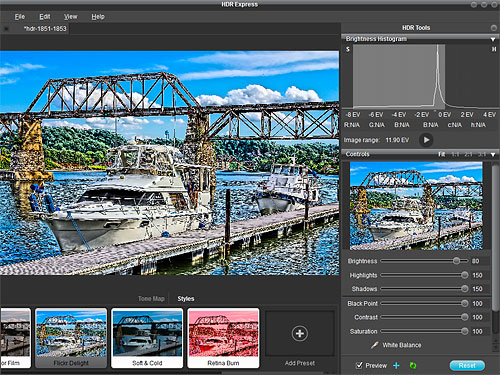Click the main boat and bridge image

click(169, 163)
